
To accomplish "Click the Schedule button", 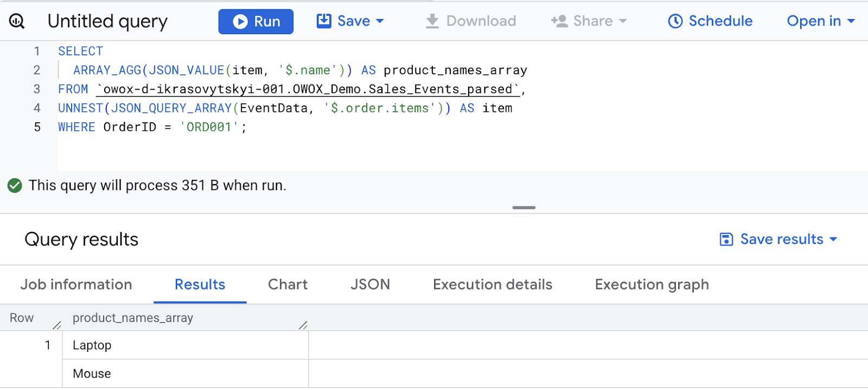I will [x=710, y=21].
